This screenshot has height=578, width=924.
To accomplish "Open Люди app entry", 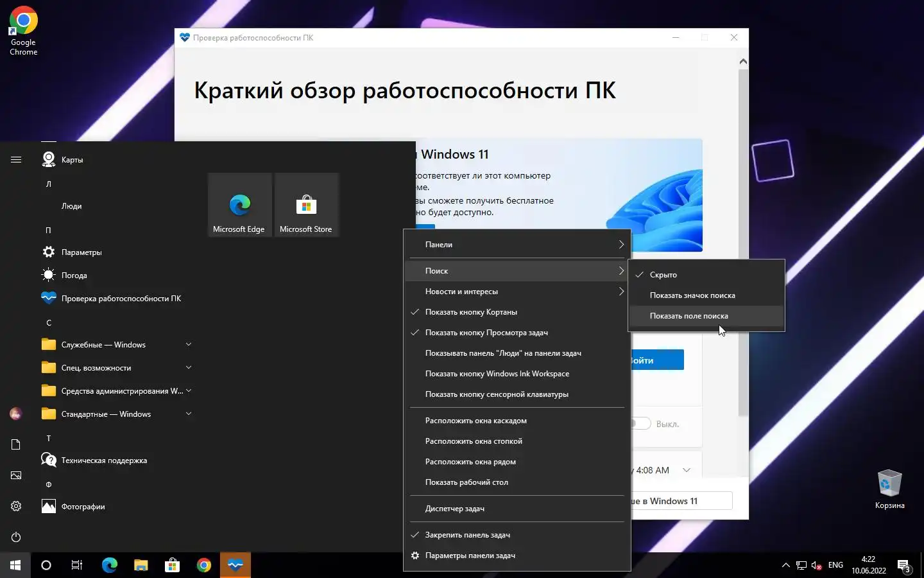I will [117, 206].
